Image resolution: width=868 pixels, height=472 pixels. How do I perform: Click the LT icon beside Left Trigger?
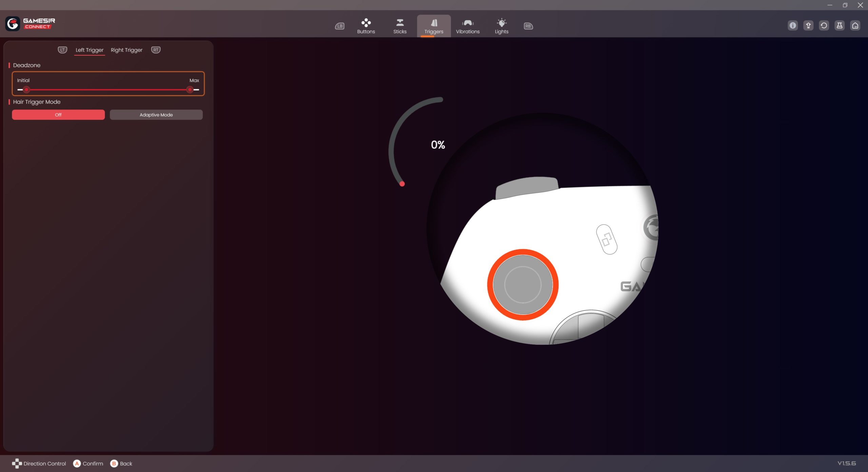[62, 50]
